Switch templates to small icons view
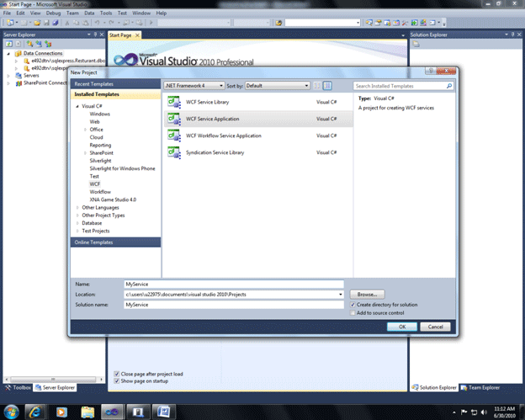The image size is (525, 420). pyautogui.click(x=316, y=86)
